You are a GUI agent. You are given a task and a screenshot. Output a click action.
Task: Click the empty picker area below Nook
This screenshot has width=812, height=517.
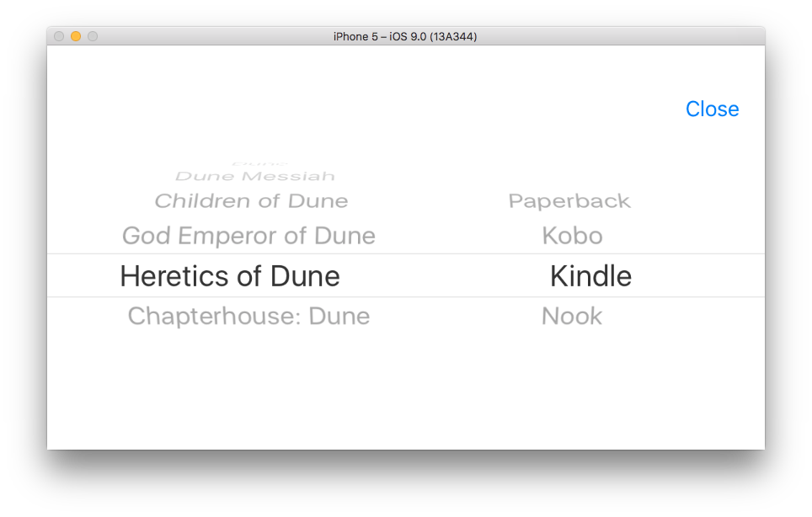(572, 362)
